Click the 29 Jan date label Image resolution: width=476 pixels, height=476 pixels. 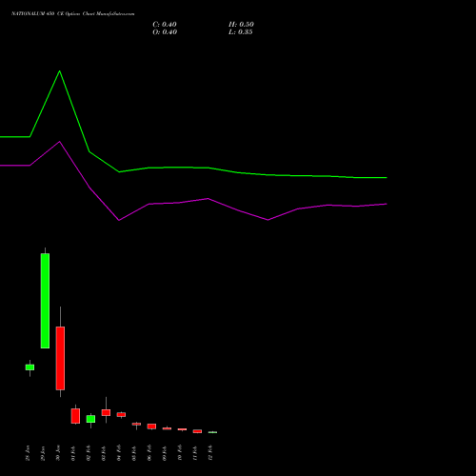43,453
